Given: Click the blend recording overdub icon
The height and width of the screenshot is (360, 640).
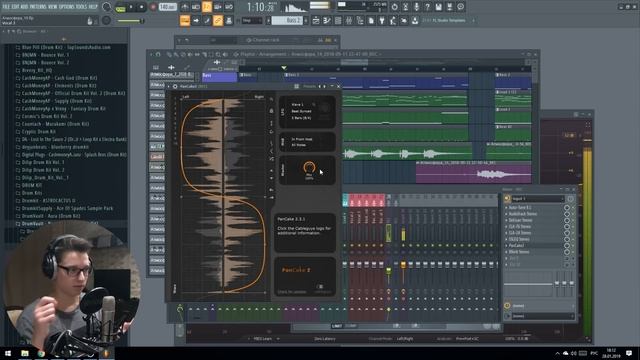Looking at the screenshot, I should (218, 7).
